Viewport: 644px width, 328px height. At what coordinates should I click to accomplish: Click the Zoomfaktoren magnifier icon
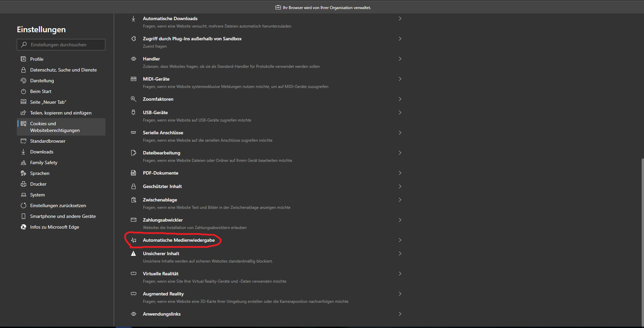click(134, 99)
